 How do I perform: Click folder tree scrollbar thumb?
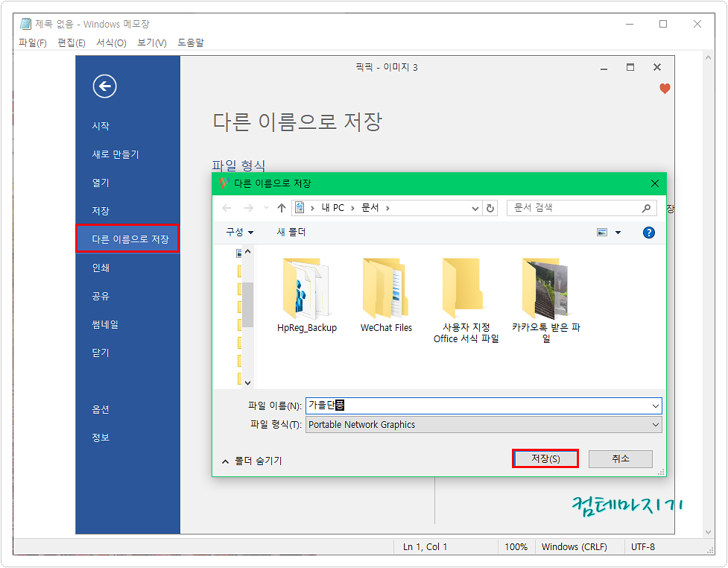click(x=248, y=305)
